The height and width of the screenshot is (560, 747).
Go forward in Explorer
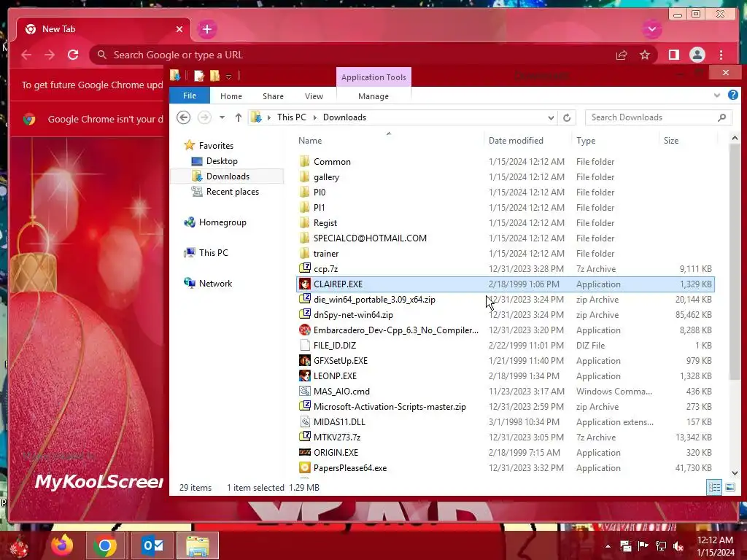tap(204, 117)
